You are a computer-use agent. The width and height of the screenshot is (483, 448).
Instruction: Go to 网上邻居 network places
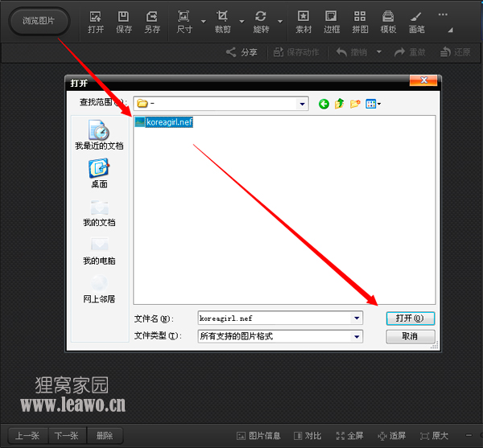(x=99, y=290)
